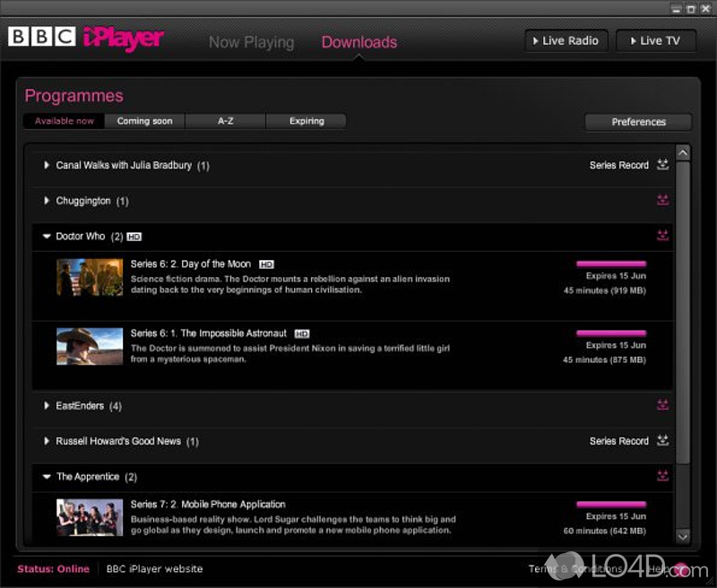Click the Chuggington download icon
The height and width of the screenshot is (588, 717).
click(663, 200)
